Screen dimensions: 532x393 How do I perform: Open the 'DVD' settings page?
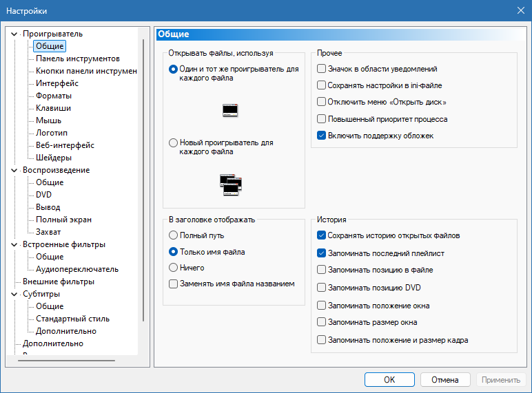click(x=44, y=195)
